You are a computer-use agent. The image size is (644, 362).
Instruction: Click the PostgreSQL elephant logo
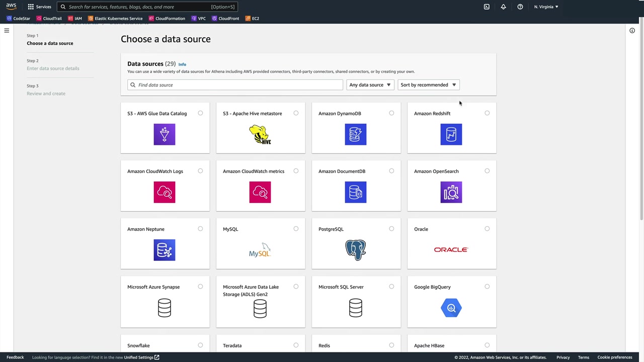(x=356, y=250)
